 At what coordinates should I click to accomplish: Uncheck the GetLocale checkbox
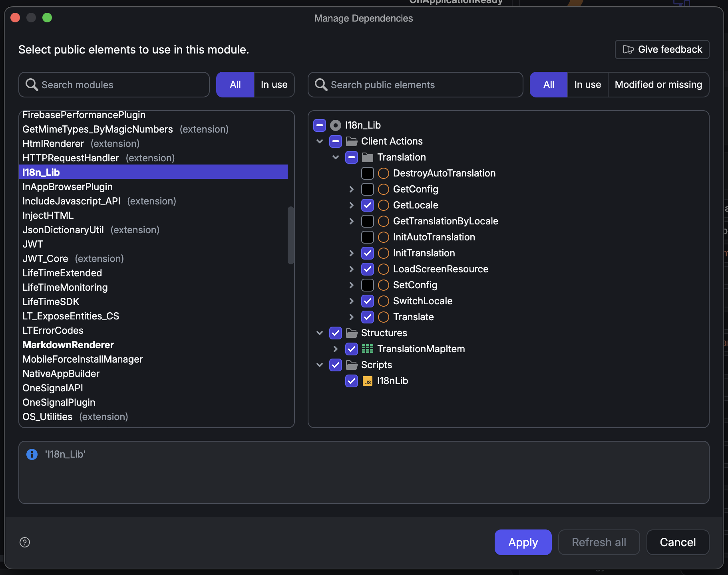point(368,205)
